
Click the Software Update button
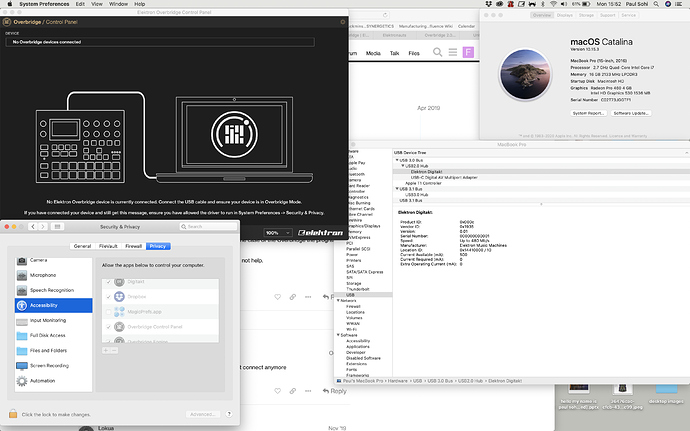pos(631,113)
